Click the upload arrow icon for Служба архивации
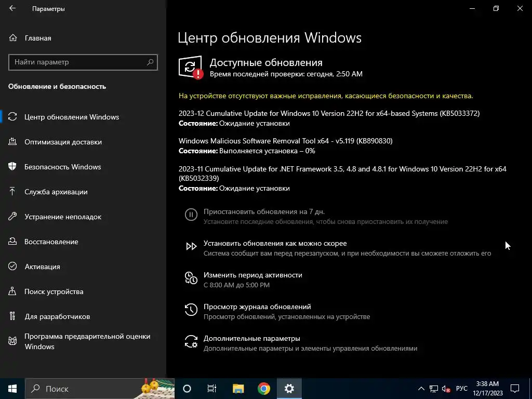The image size is (532, 399). click(x=12, y=191)
